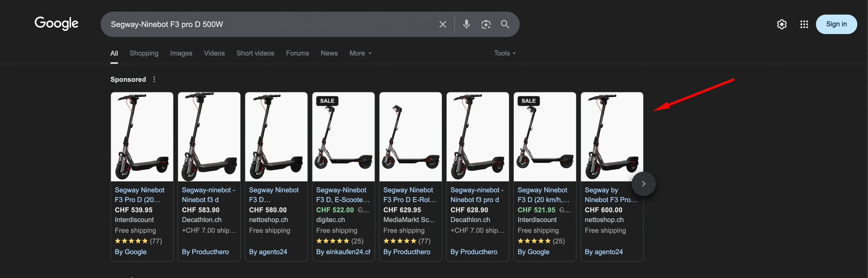Click the price CHF 583.90
The image size is (868, 278).
(x=201, y=210)
